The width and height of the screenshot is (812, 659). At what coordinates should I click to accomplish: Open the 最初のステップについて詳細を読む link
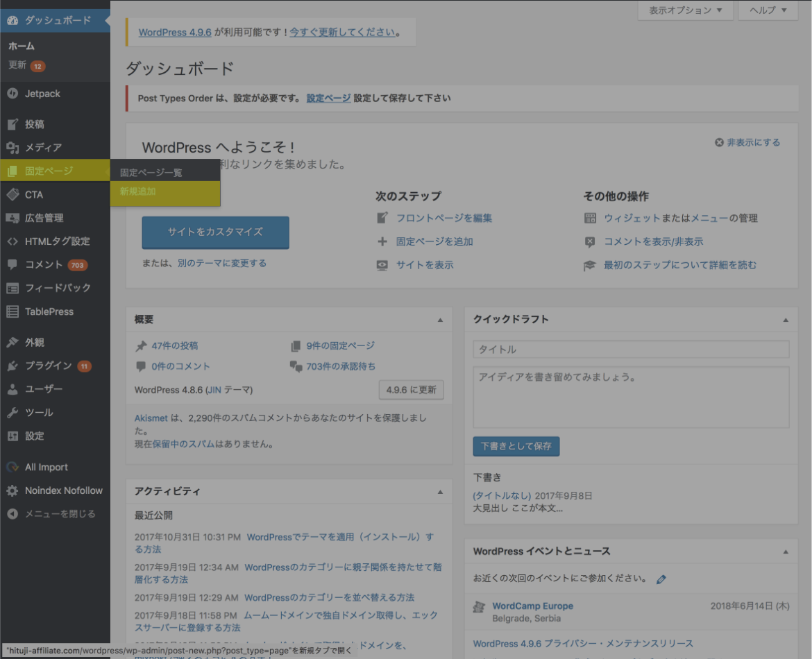(680, 265)
